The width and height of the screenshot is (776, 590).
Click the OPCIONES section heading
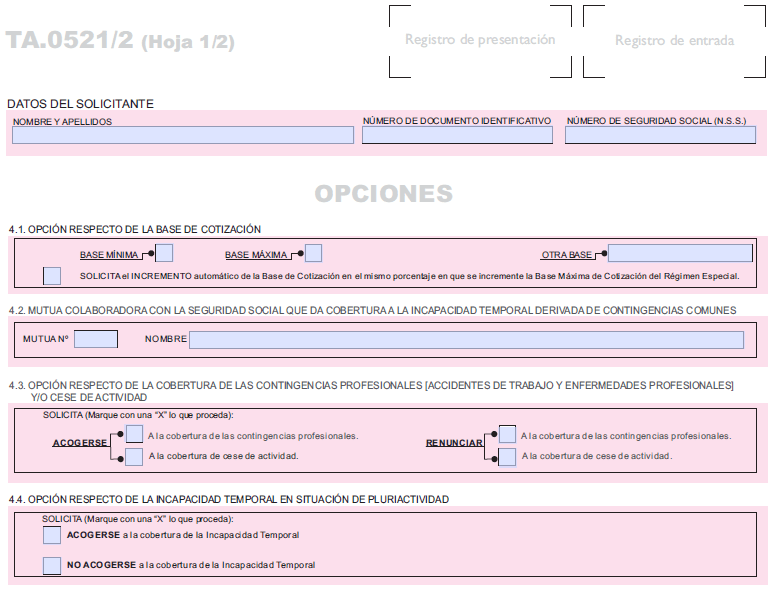(384, 194)
